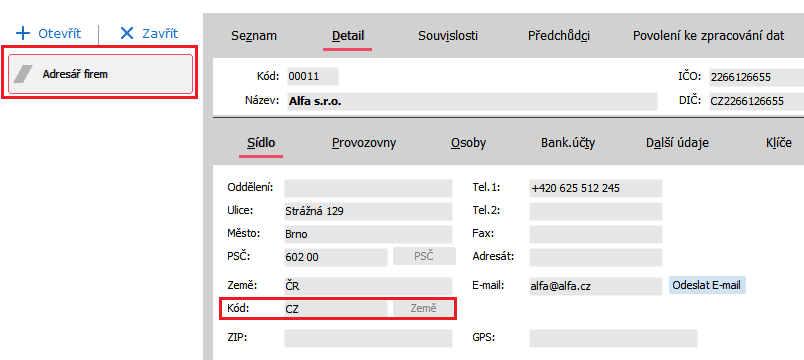Open the Souvislosti tab
This screenshot has height=360, width=804.
click(448, 36)
